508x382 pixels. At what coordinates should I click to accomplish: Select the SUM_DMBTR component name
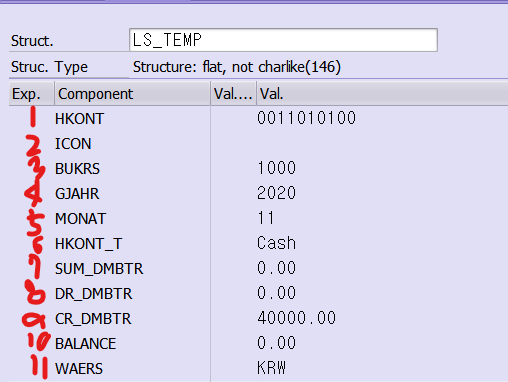[x=99, y=269]
